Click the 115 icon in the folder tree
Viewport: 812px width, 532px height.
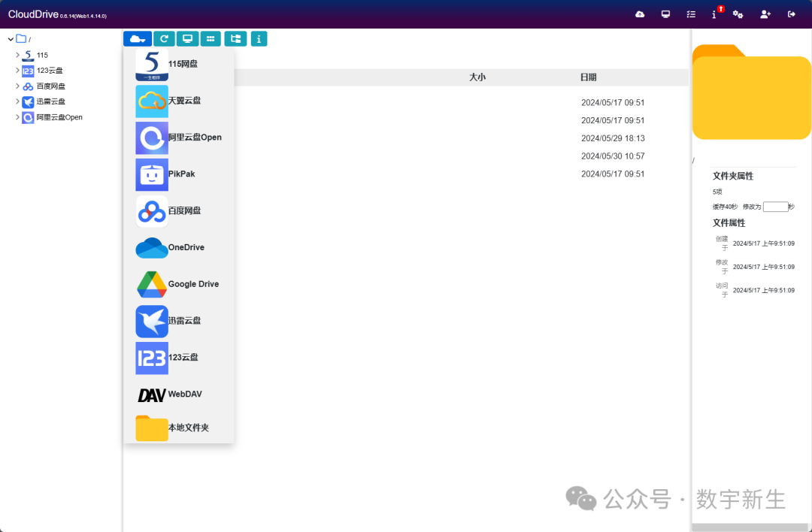(28, 55)
